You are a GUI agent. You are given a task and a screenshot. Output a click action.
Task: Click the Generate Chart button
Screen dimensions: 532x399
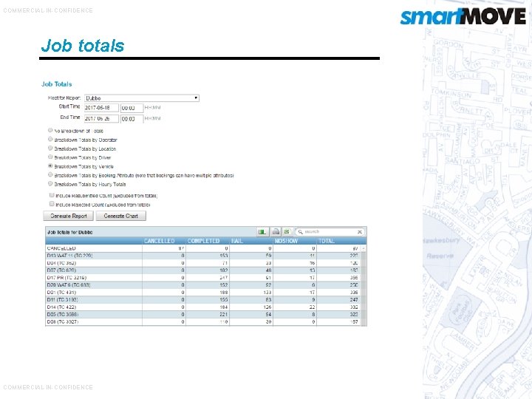point(120,216)
